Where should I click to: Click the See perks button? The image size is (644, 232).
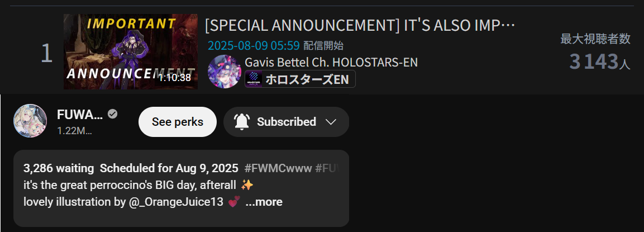(178, 122)
